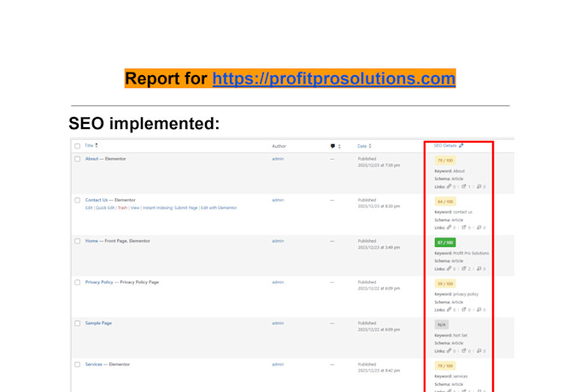Check the Sample Page row checkbox

point(78,324)
